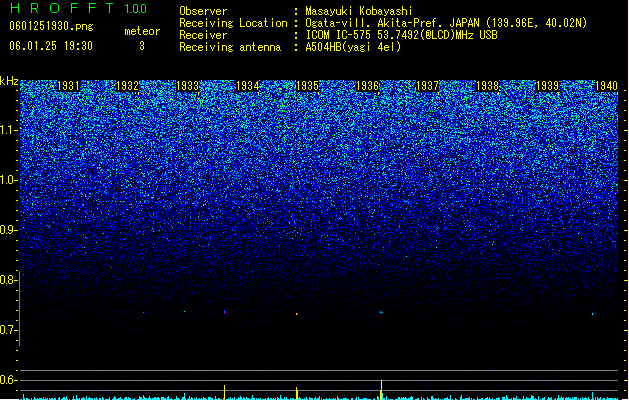Click the 1940 time marker label
629x400 pixels.
click(x=607, y=86)
